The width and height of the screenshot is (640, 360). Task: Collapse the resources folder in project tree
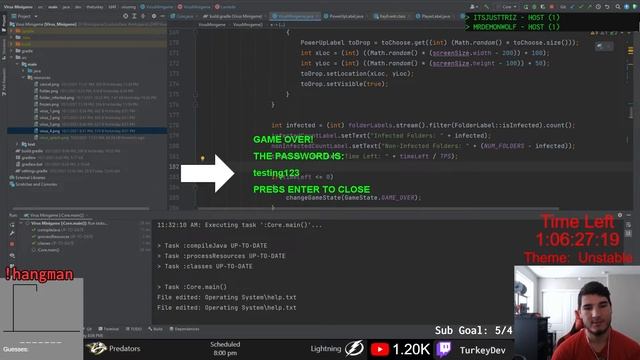click(24, 78)
